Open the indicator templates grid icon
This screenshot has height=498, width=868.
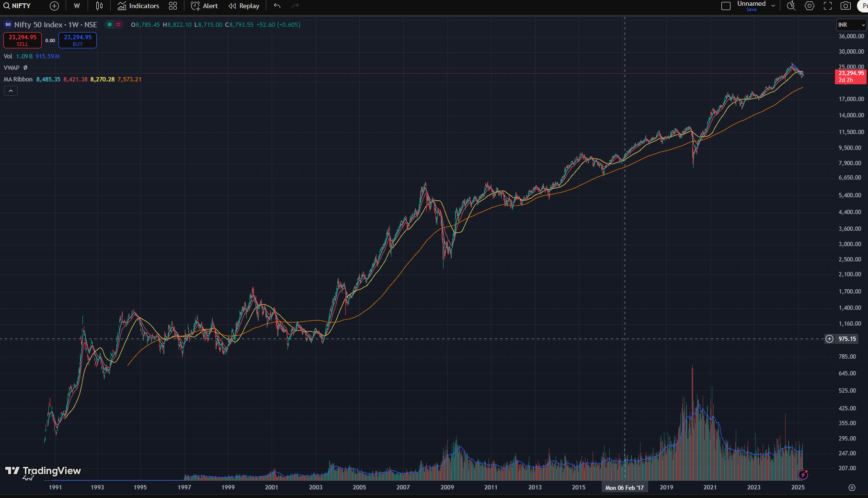173,6
